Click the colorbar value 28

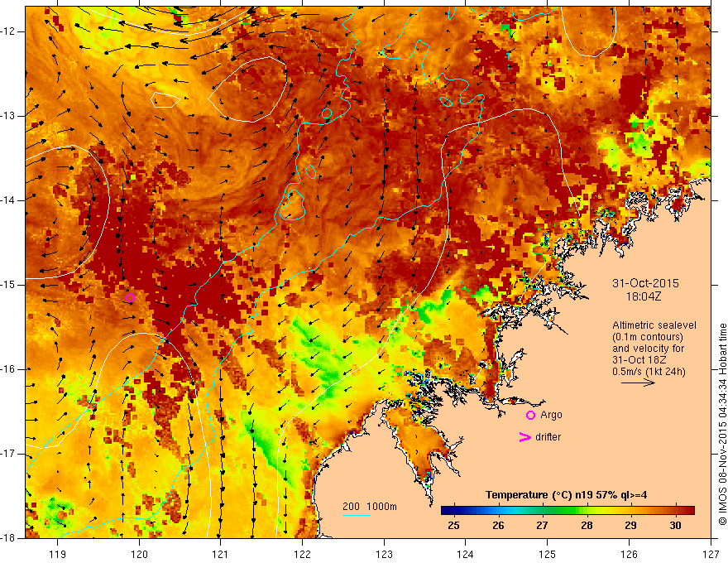click(587, 526)
